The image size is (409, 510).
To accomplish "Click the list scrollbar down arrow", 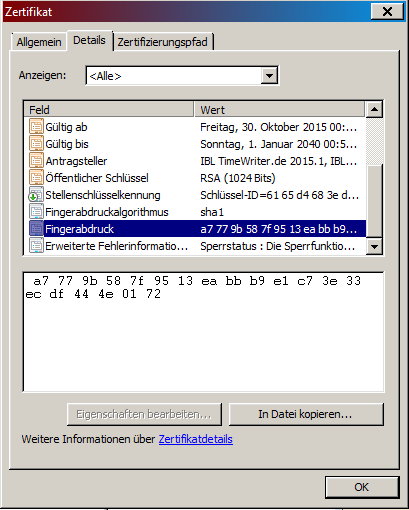I will (374, 247).
